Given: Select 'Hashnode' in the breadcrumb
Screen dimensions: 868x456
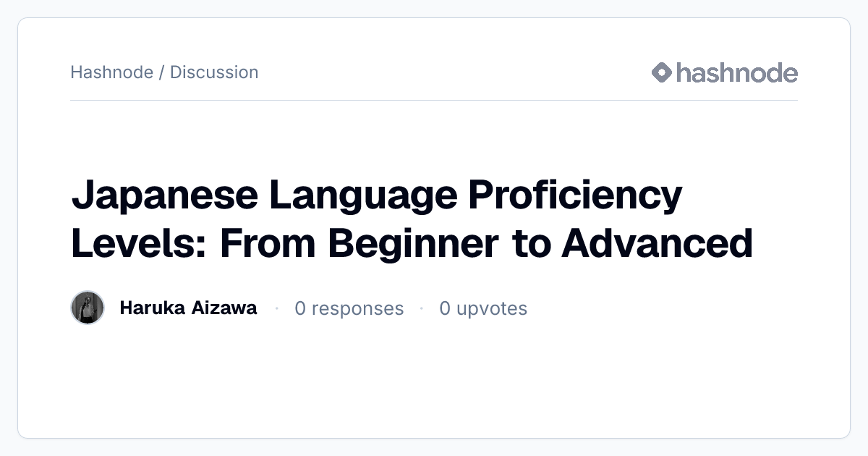Looking at the screenshot, I should click(112, 72).
